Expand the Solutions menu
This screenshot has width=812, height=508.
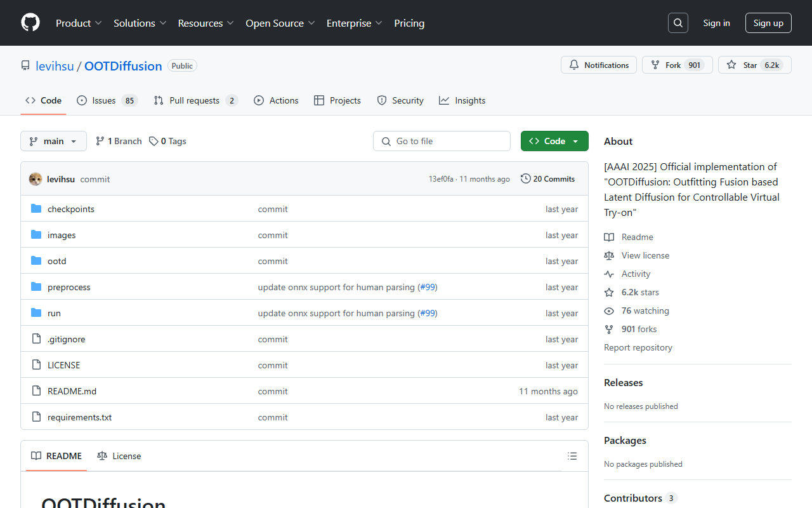pyautogui.click(x=140, y=23)
